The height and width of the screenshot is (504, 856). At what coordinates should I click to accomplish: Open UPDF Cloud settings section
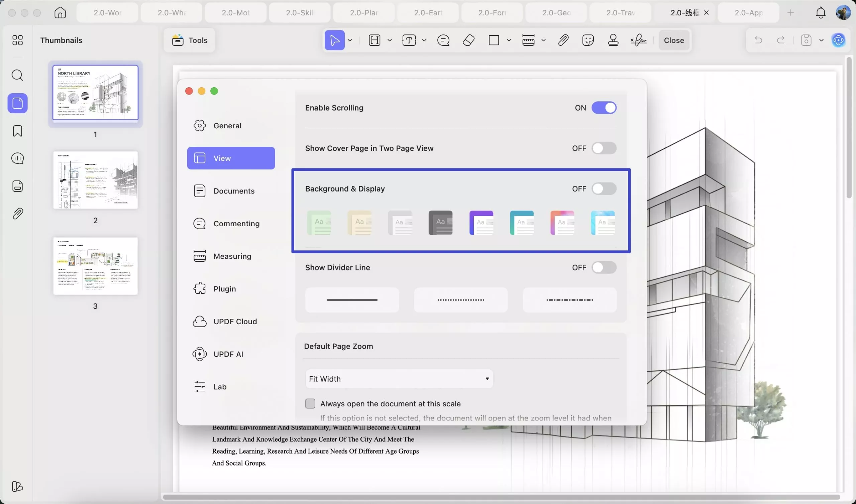[x=231, y=321]
